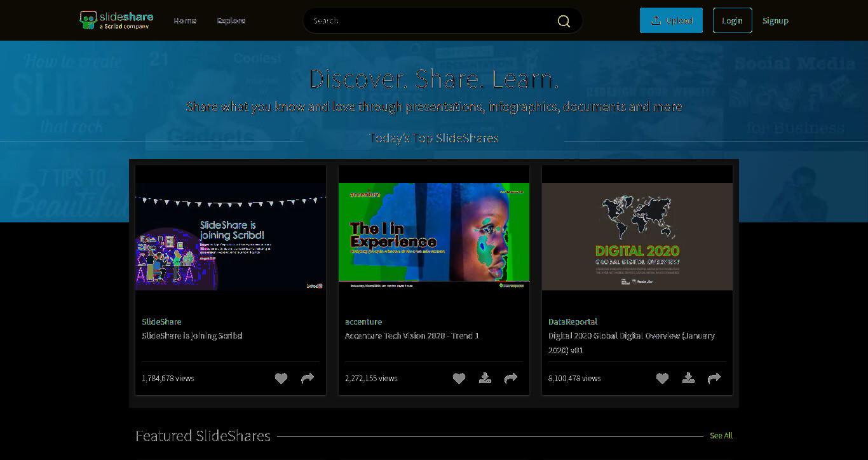Download the Digital 2020 Global Overview slides

tap(688, 378)
